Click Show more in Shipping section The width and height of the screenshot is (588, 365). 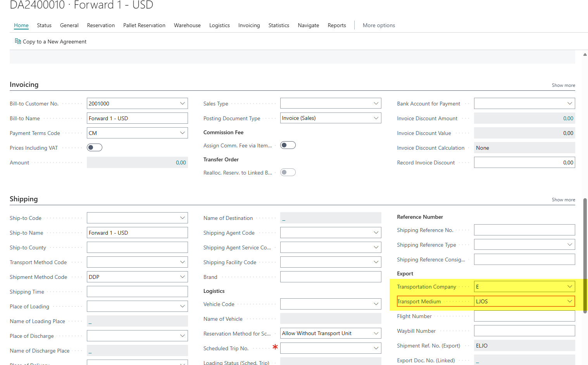tap(563, 200)
